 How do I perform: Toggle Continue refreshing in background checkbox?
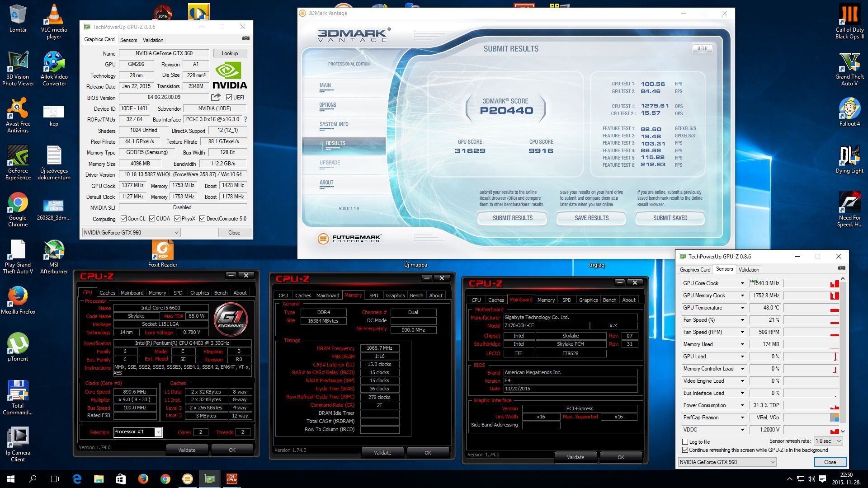(685, 450)
